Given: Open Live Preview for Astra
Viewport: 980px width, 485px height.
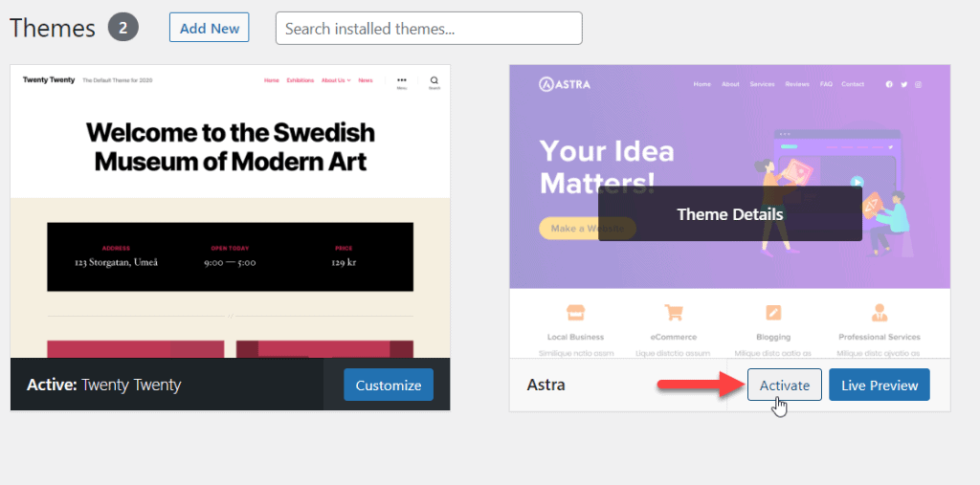Looking at the screenshot, I should [880, 385].
